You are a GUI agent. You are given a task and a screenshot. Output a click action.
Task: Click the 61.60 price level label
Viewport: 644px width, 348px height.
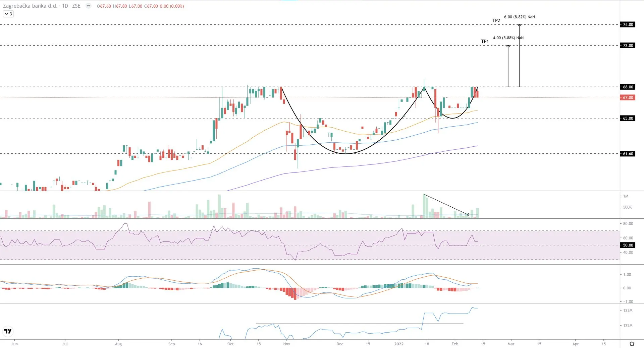tap(628, 154)
